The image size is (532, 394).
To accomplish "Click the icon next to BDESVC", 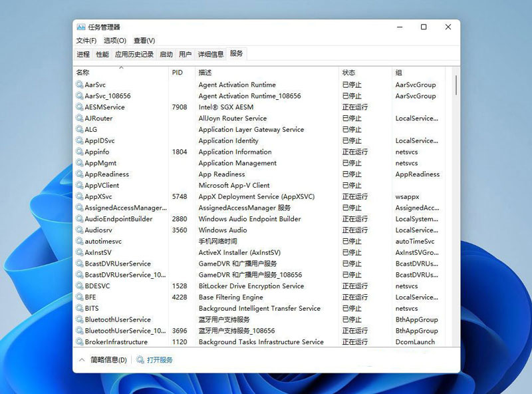I will [80, 286].
